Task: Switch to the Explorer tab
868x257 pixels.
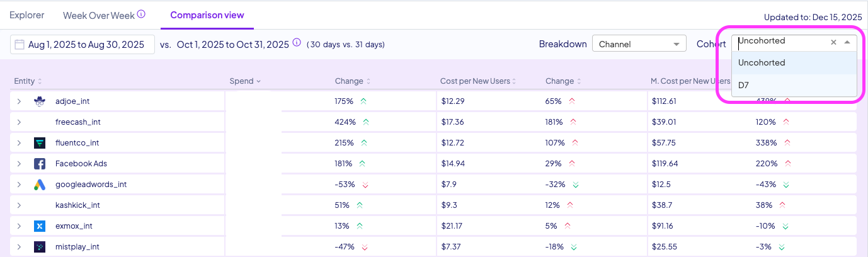Action: (26, 15)
